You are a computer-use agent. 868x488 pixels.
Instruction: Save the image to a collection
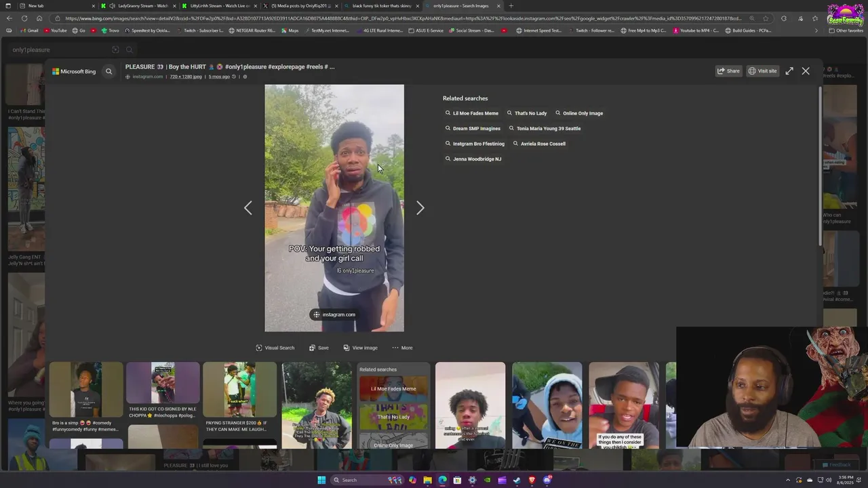tap(319, 348)
